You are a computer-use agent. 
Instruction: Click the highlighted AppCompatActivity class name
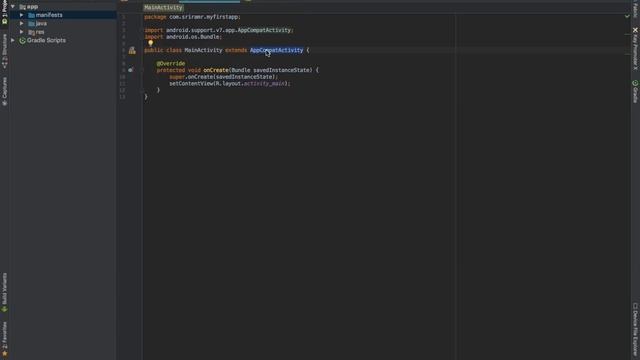tap(276, 50)
